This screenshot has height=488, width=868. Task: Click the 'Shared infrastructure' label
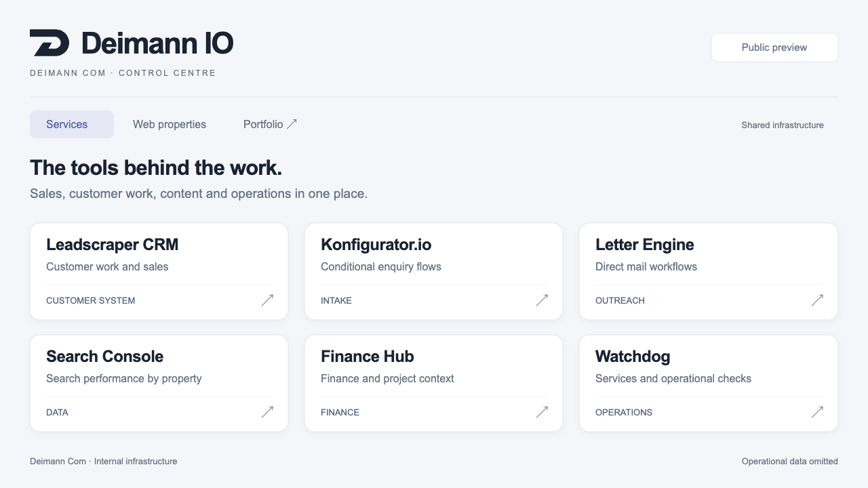click(x=783, y=125)
